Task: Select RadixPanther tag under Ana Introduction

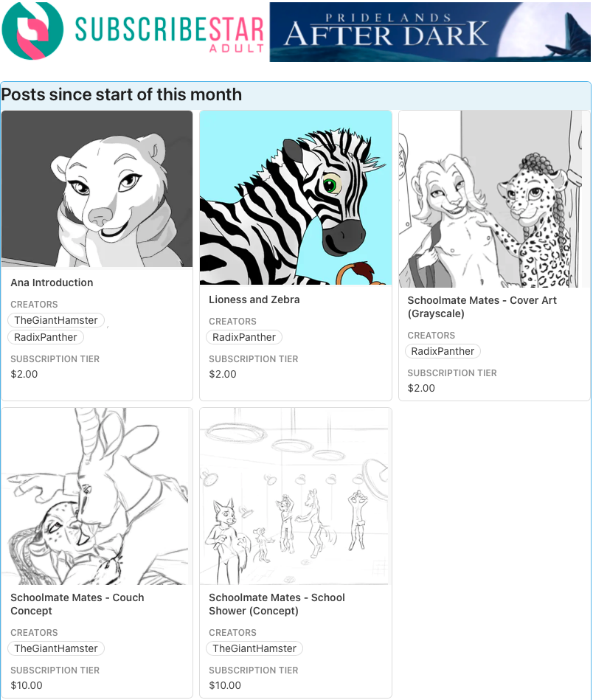Action: [46, 337]
